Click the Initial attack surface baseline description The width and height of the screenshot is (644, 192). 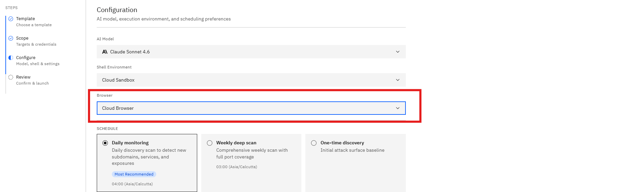click(352, 150)
